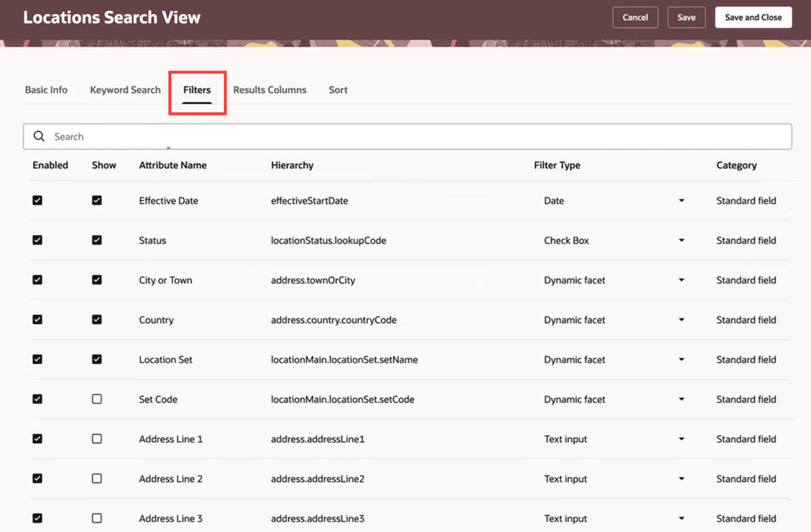Click Standard field in Status row
This screenshot has width=811, height=532.
coord(746,240)
